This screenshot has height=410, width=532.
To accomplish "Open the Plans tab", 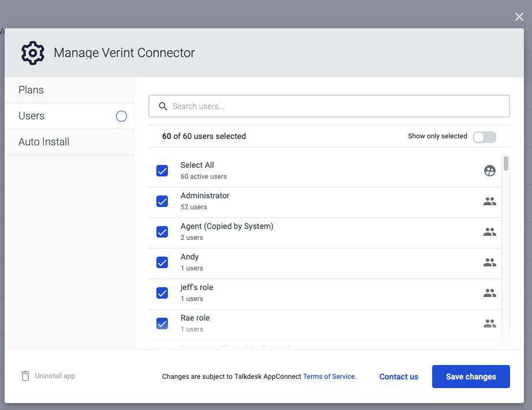I will [69, 90].
